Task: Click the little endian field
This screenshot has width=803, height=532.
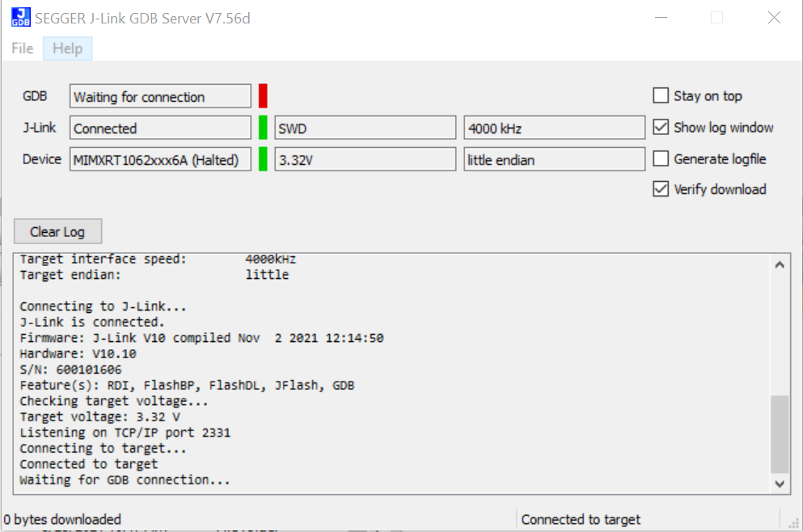Action: pyautogui.click(x=554, y=160)
